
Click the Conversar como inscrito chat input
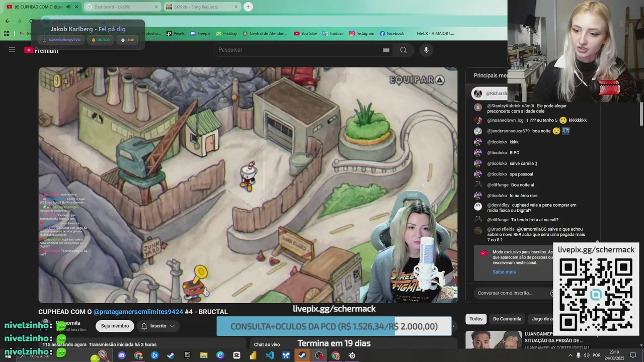click(x=513, y=293)
